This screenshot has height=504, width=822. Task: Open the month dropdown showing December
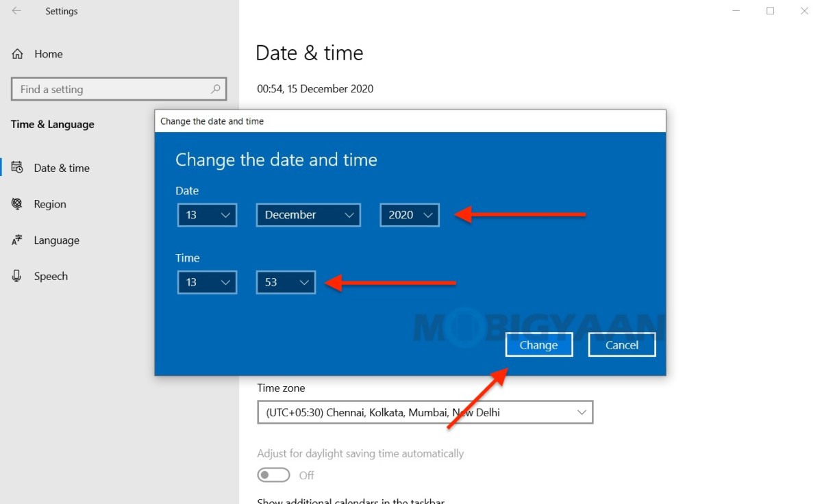click(308, 214)
